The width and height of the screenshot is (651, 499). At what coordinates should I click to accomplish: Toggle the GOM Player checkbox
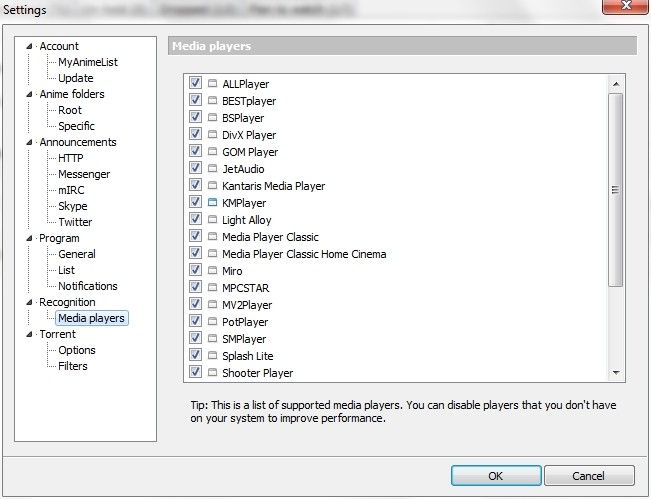[195, 151]
